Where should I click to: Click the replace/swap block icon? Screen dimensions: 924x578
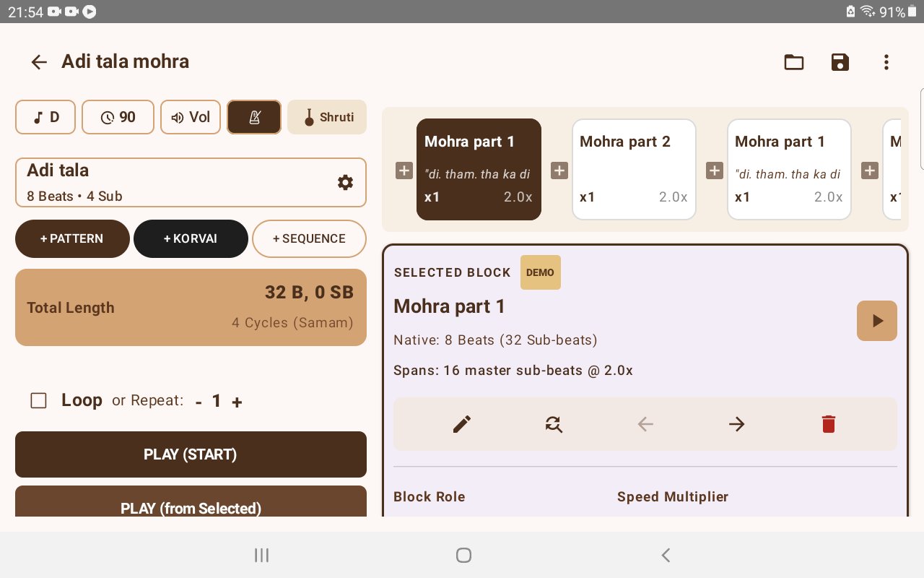(x=554, y=424)
